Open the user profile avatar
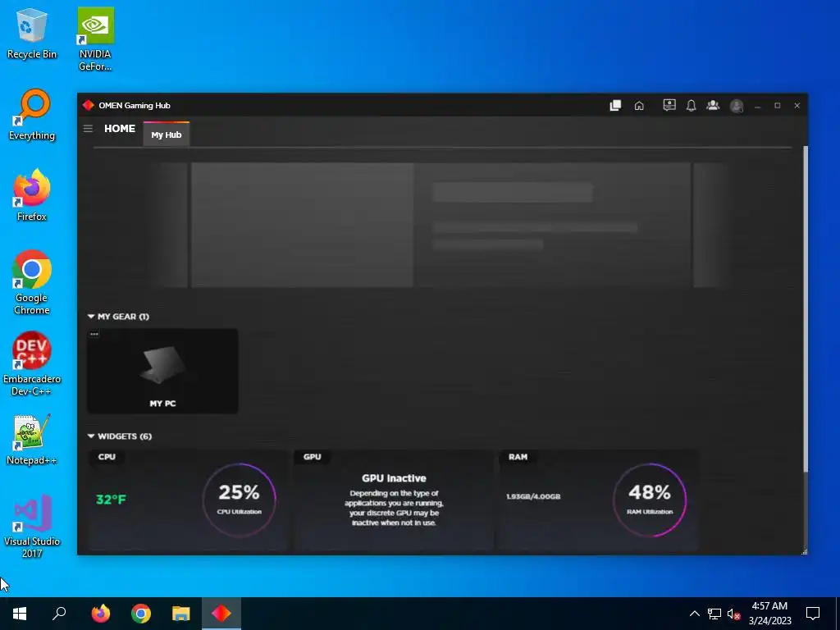The width and height of the screenshot is (840, 630). pyautogui.click(x=737, y=106)
